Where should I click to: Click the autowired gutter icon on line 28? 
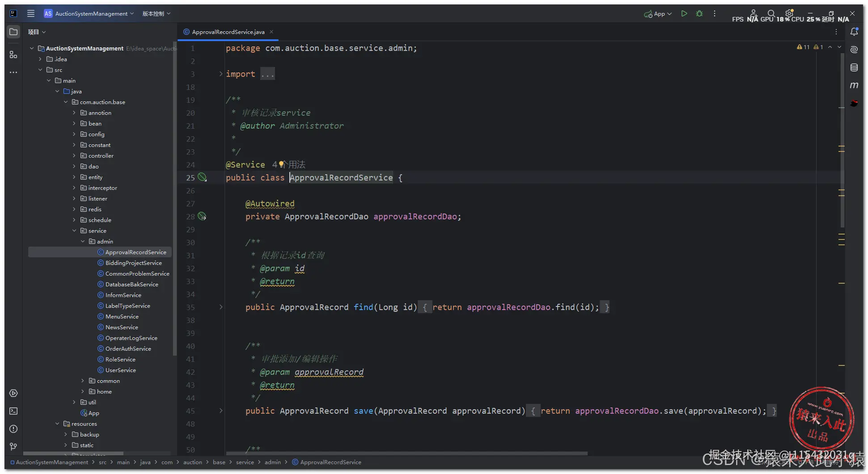202,216
